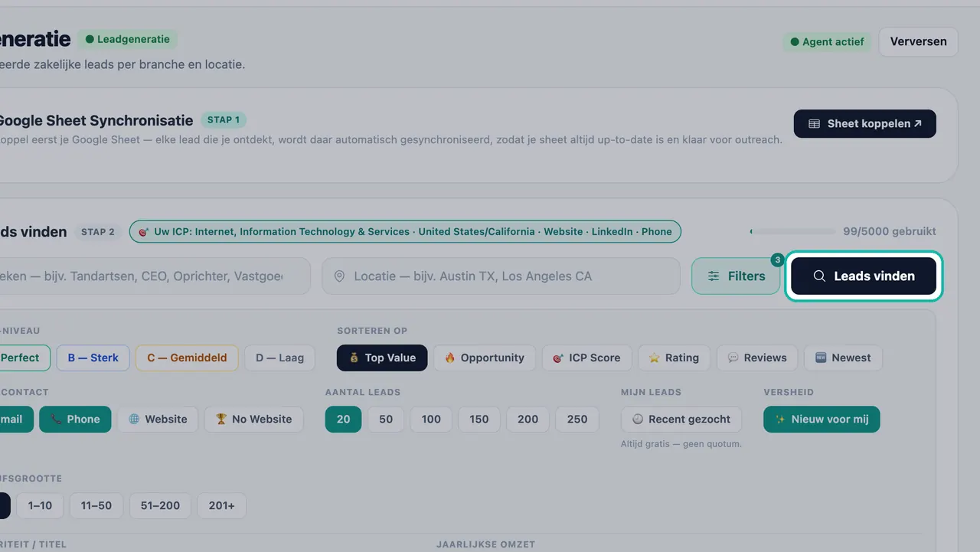
Task: Set aantal leads to 250
Action: click(x=577, y=419)
